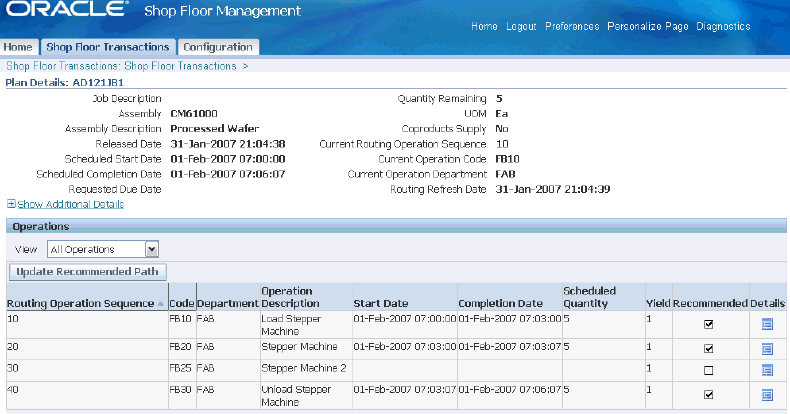Uncheck Recommended for operation FB20
The height and width of the screenshot is (414, 790).
[708, 349]
